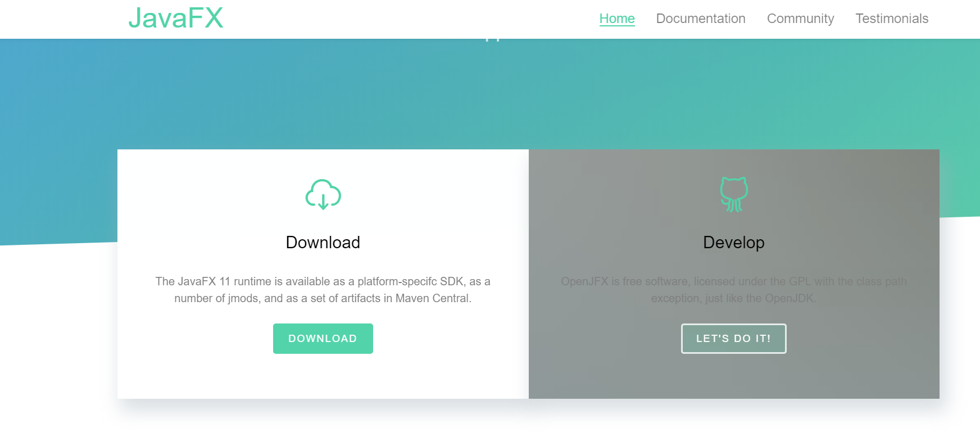Click the LET'S DO IT! button
This screenshot has height=433, width=980.
[733, 339]
